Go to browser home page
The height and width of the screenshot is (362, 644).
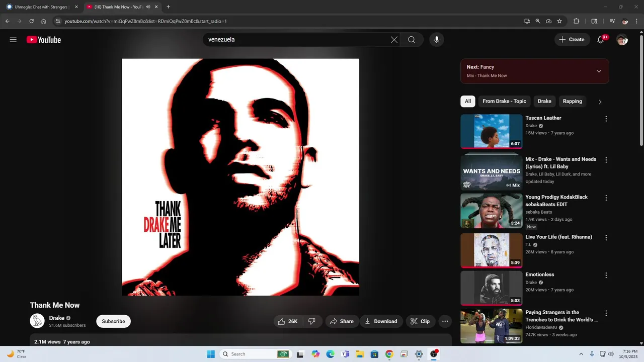coord(44,21)
